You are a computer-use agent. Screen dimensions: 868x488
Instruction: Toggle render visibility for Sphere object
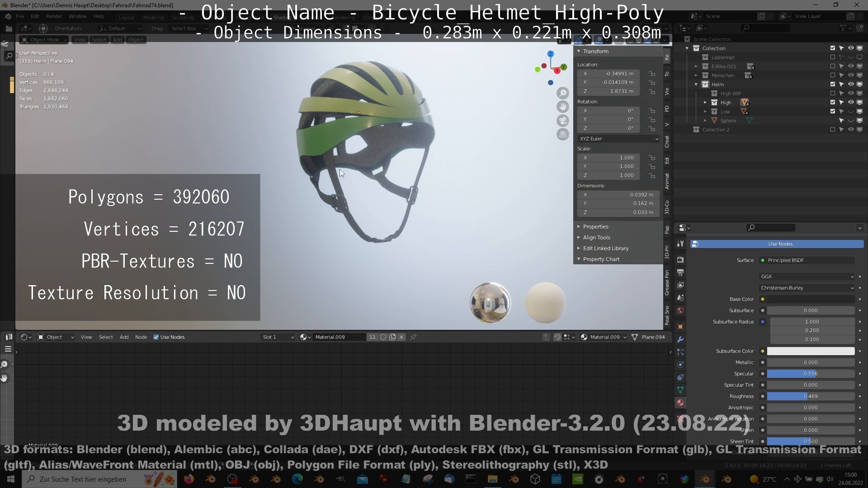pyautogui.click(x=860, y=121)
